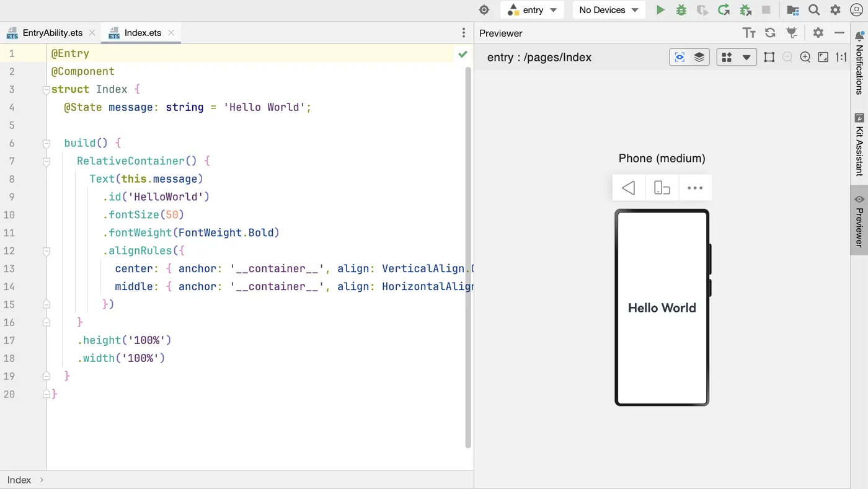Viewport: 868px width, 489px height.
Task: Click the Index breadcrumb in the status bar
Action: pos(19,480)
